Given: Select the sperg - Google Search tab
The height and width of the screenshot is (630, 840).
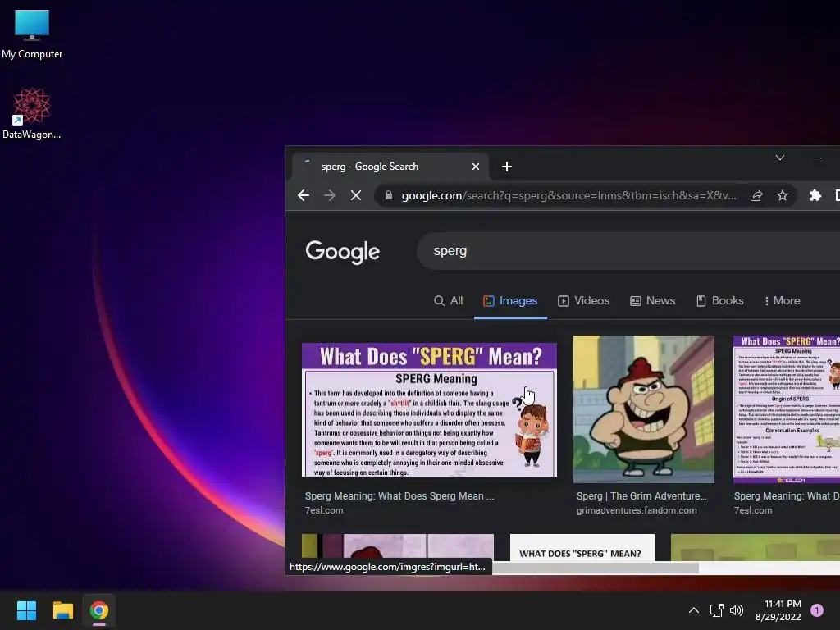Looking at the screenshot, I should 390,167.
